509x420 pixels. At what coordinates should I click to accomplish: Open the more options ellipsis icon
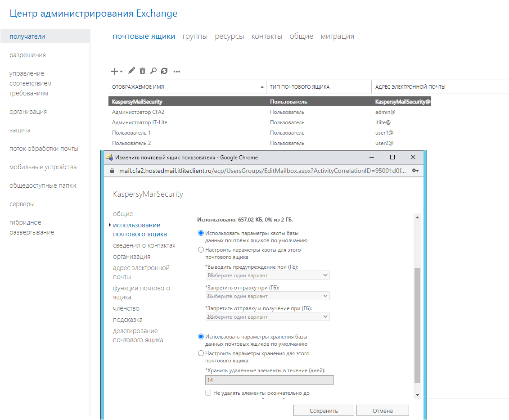[176, 72]
